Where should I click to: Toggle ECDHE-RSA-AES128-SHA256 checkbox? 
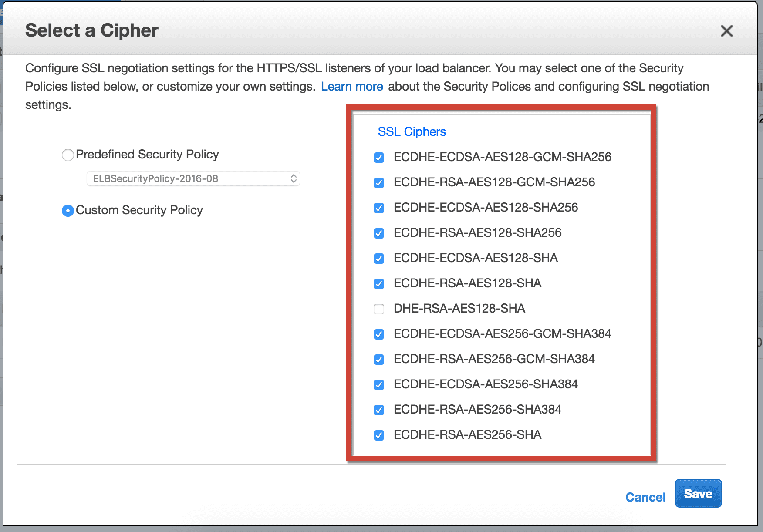coord(379,233)
